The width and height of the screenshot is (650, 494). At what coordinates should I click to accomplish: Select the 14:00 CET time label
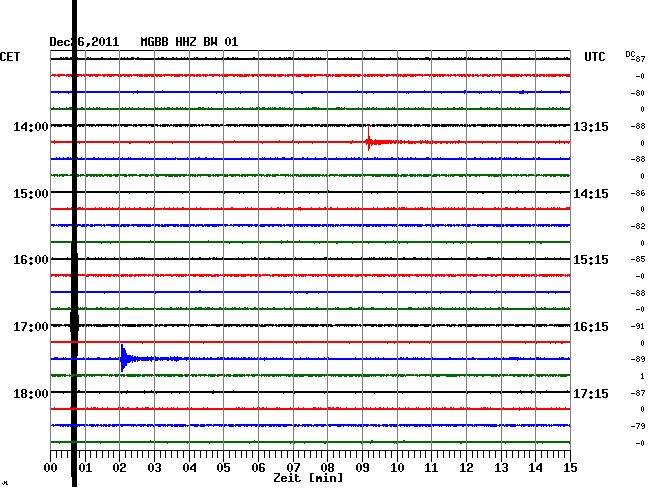[31, 127]
